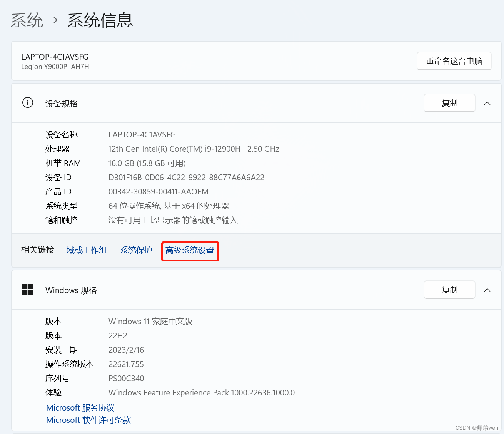
Task: Open the 系统保护 link
Action: (x=136, y=250)
